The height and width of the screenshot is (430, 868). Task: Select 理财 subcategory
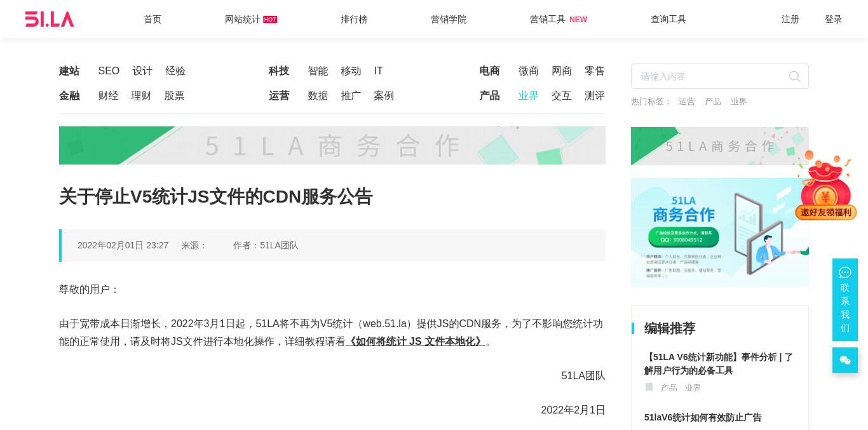(x=142, y=96)
